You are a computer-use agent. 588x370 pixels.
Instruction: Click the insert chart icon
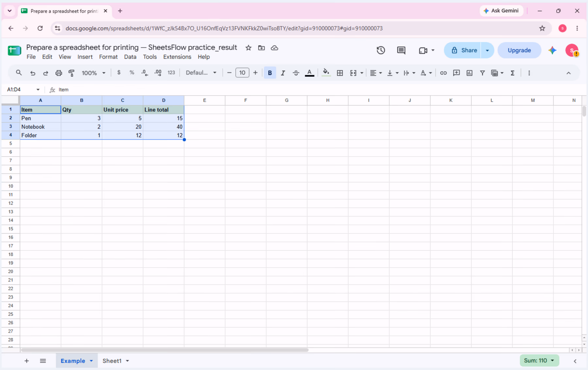tap(469, 73)
